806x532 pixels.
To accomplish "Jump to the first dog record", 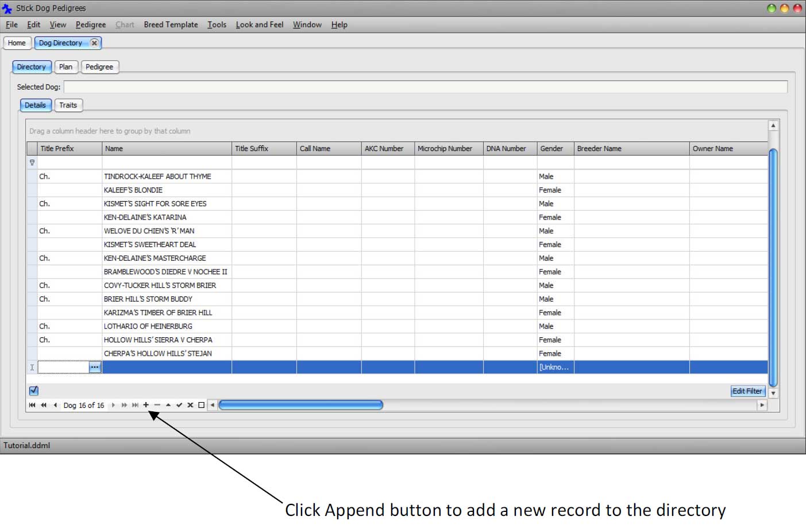I will 32,405.
